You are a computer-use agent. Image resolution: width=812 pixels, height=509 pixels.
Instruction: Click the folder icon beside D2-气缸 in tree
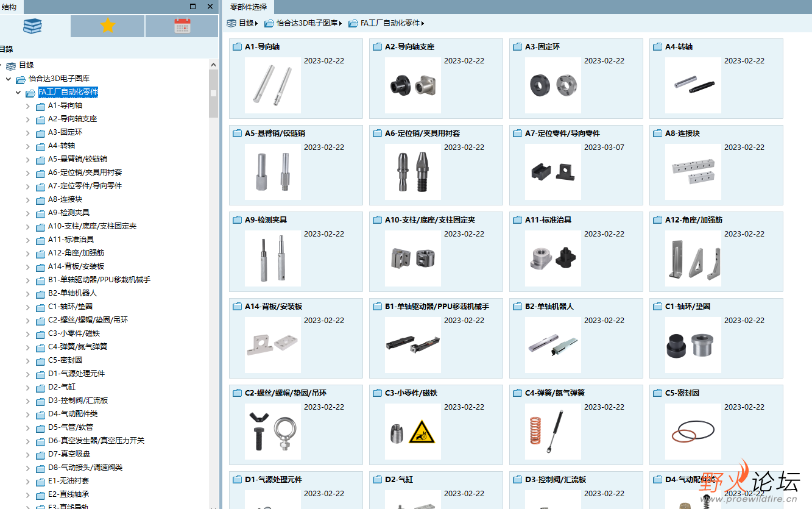pyautogui.click(x=40, y=387)
